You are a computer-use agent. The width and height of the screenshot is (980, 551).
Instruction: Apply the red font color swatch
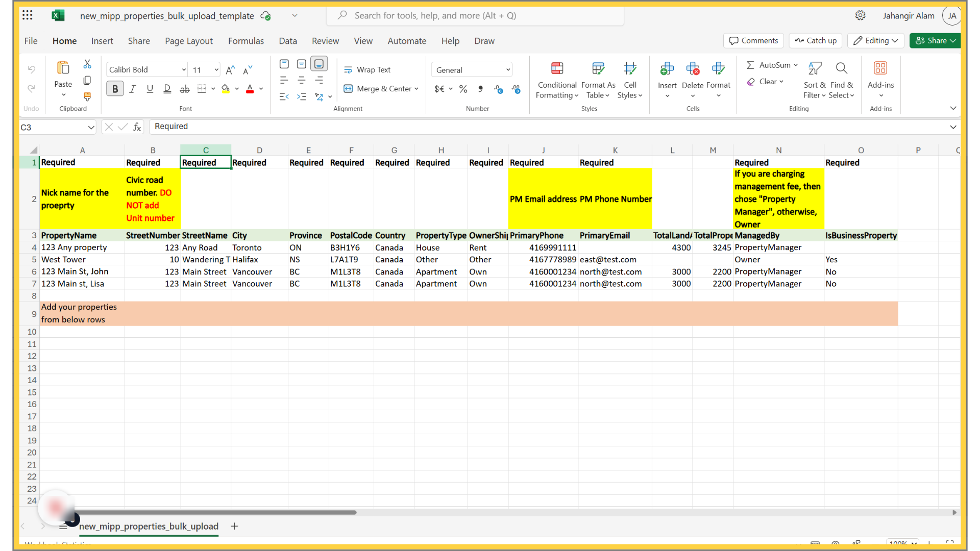(x=250, y=89)
